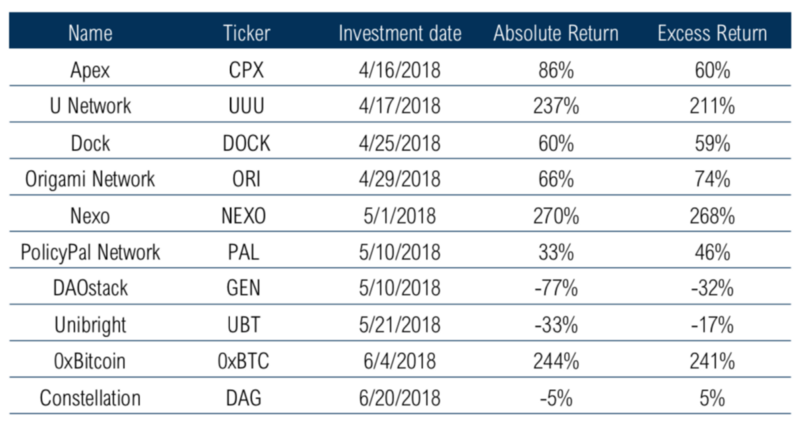Select the 0xBitcoin name cell
This screenshot has width=800, height=421.
[92, 360]
